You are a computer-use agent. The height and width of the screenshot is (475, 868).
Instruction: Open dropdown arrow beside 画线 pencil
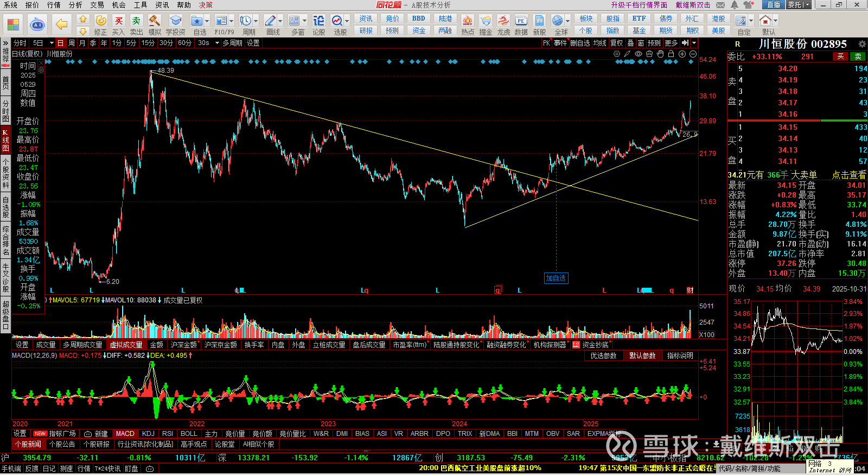coord(280,21)
